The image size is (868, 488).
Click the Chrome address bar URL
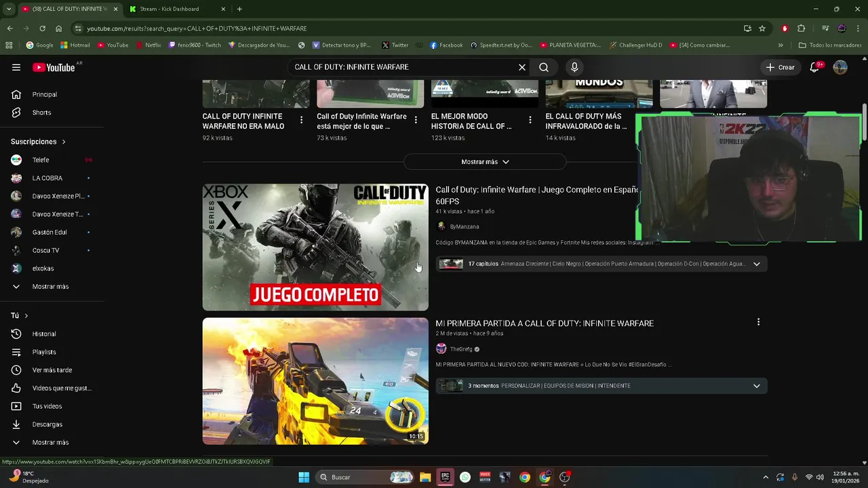(x=197, y=28)
